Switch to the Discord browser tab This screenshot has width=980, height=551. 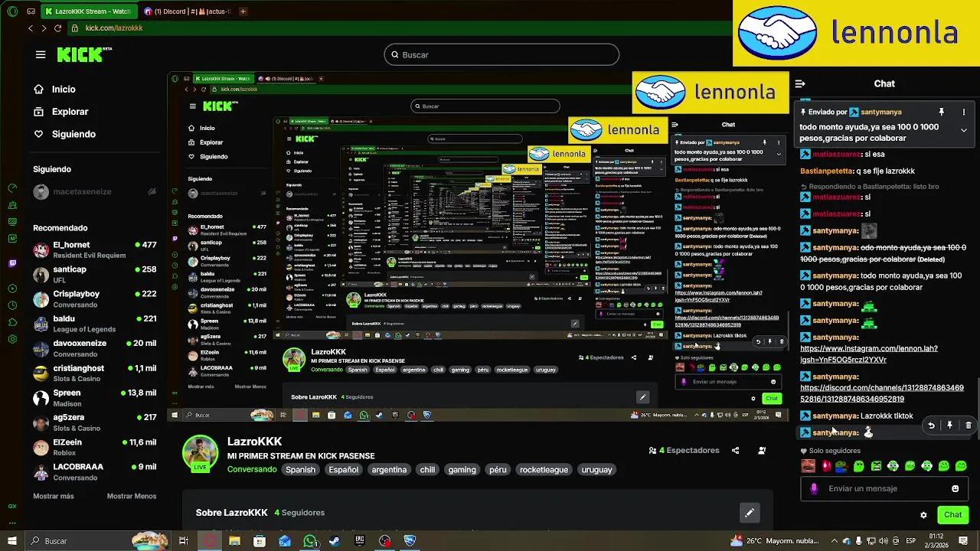point(186,11)
